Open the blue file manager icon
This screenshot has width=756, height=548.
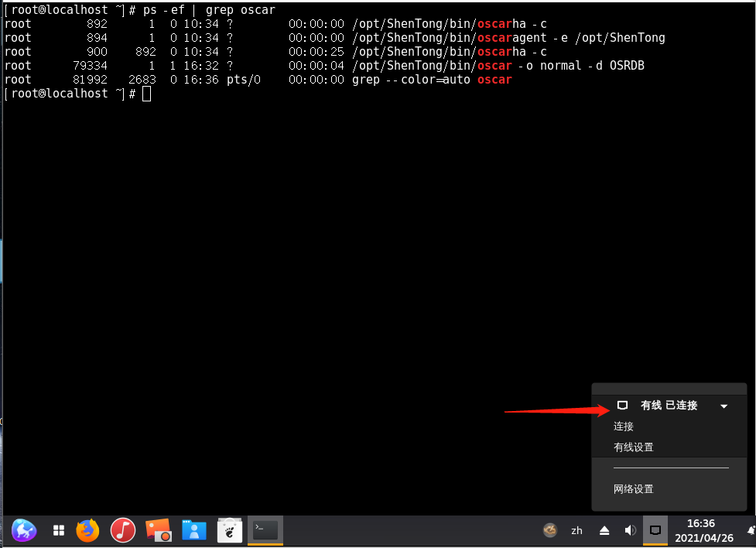pos(193,530)
